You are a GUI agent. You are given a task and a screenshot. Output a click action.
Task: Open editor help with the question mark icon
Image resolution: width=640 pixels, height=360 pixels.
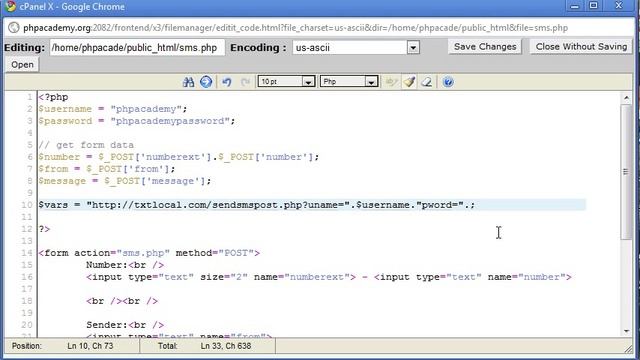[448, 82]
